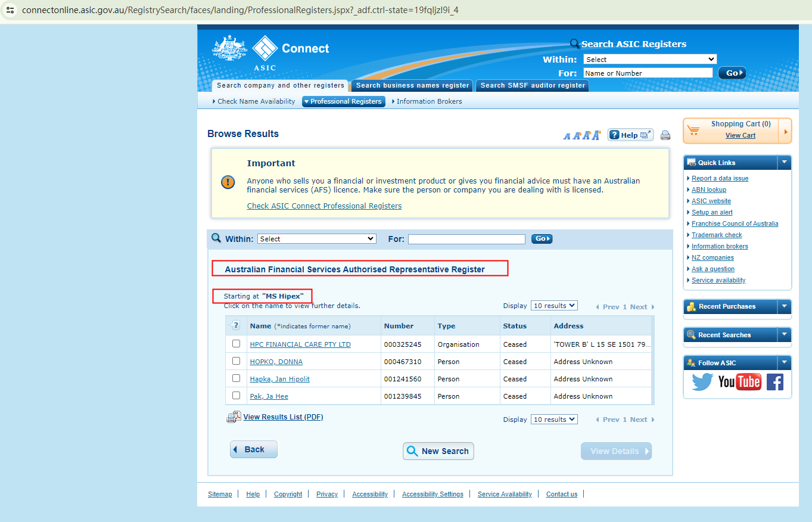Open the lower Display results dropdown
This screenshot has height=522, width=812.
(x=554, y=420)
